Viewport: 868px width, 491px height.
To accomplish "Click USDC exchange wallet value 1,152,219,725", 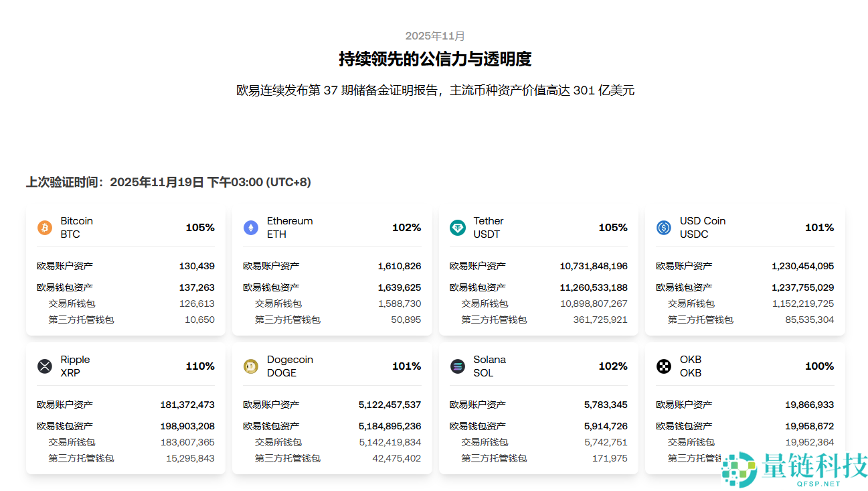I will (803, 303).
